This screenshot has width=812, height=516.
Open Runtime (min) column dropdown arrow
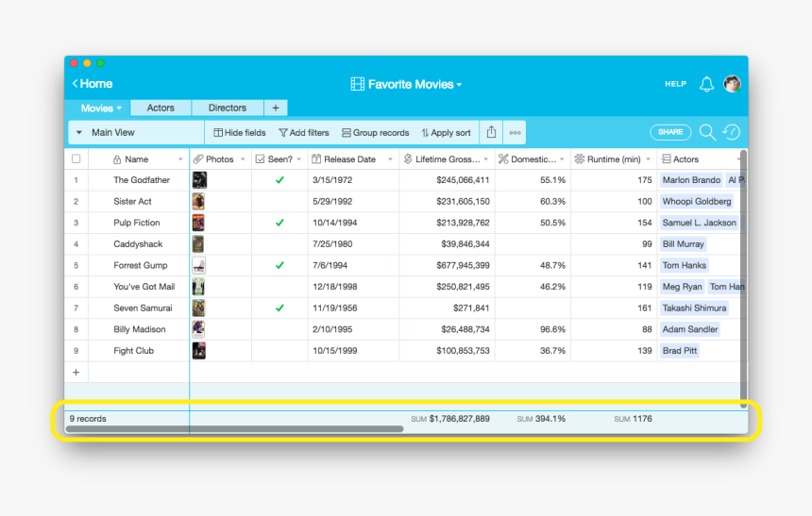[x=648, y=159]
